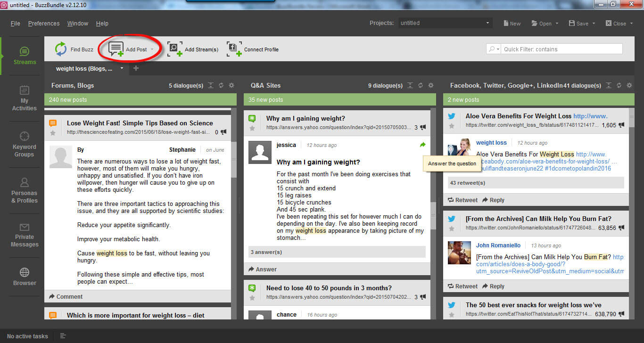Star the 50 best ever snacks tweet
Image resolution: width=644 pixels, height=343 pixels.
(x=451, y=314)
